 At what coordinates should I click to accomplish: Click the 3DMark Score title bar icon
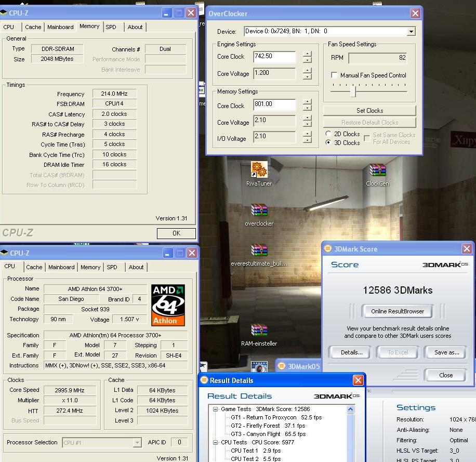[x=328, y=248]
